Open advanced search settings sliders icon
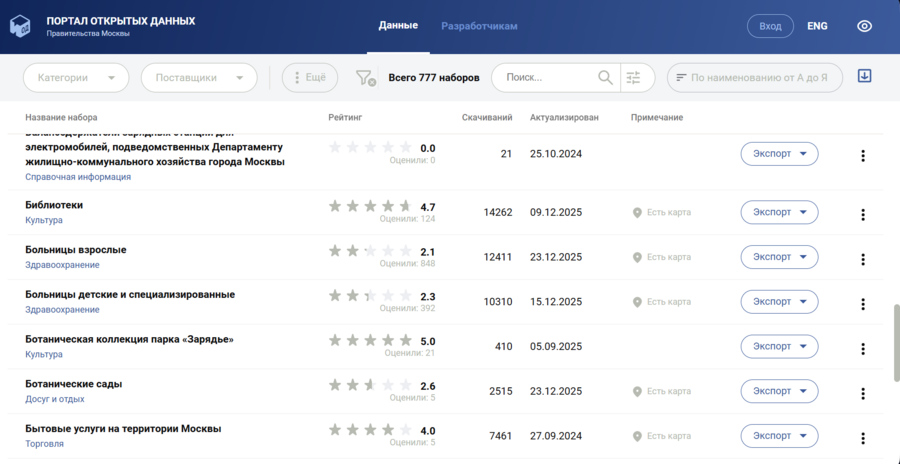Viewport: 900px width, 464px height. (x=632, y=78)
